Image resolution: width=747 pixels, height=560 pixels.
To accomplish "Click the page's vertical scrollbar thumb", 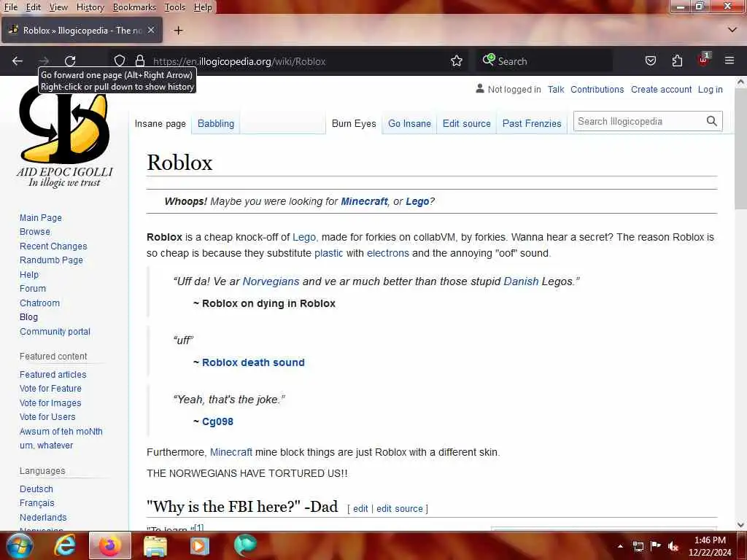I will pos(740,147).
